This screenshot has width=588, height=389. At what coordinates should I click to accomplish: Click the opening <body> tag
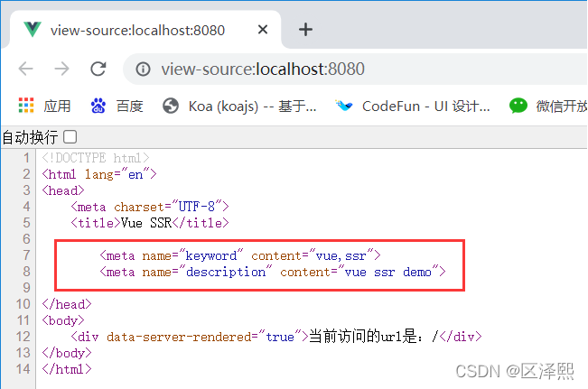click(x=63, y=320)
